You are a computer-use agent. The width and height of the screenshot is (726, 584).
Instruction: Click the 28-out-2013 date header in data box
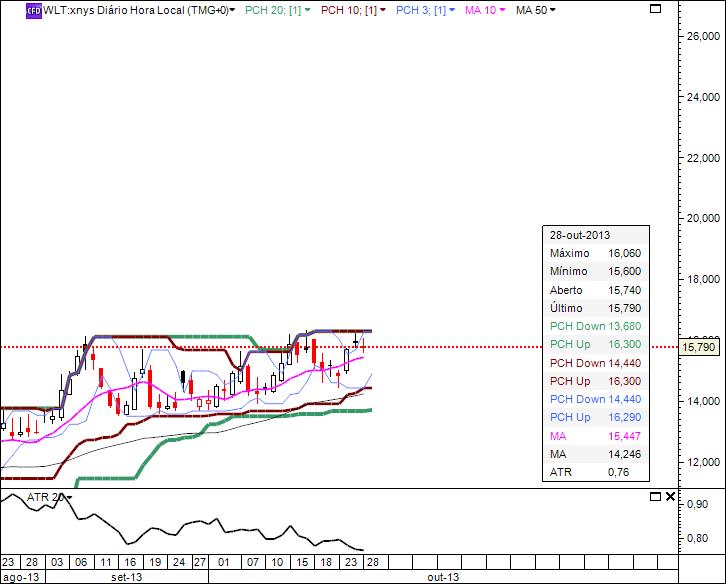pyautogui.click(x=580, y=235)
